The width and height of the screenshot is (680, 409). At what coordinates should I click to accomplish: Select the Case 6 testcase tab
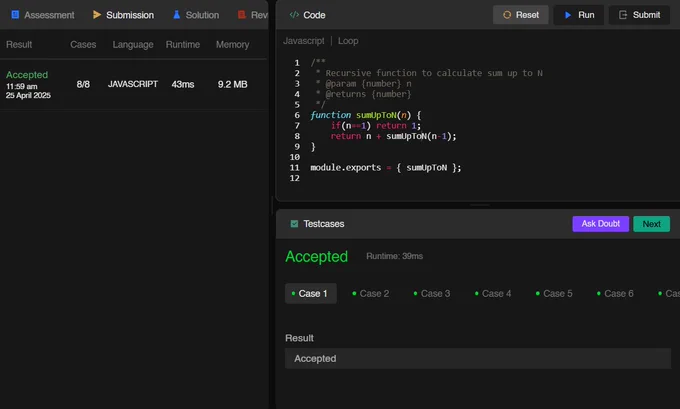tap(615, 294)
